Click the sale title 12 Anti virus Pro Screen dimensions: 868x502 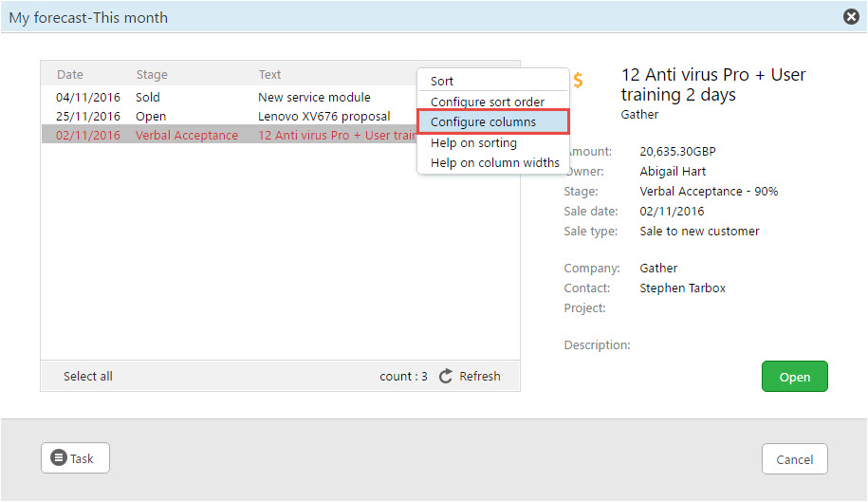[x=713, y=84]
